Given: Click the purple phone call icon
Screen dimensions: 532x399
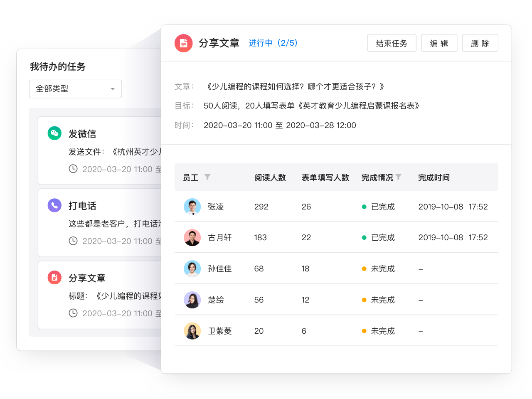Looking at the screenshot, I should 54,205.
